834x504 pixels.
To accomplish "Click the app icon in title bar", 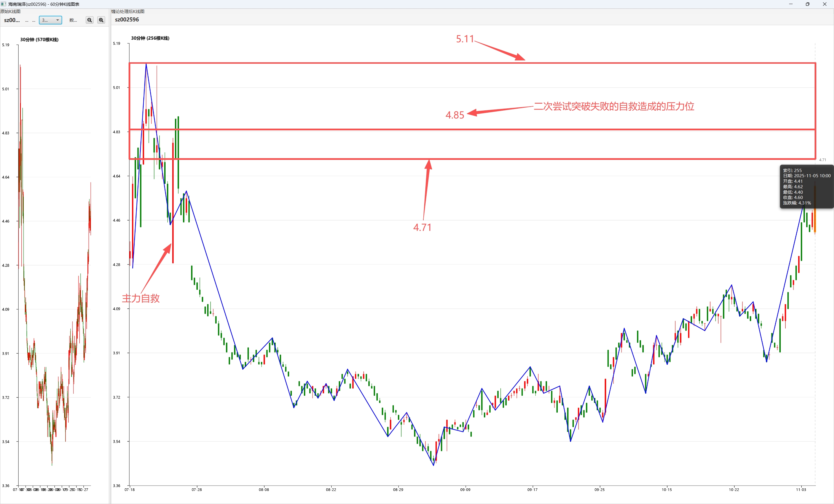I will 3,4.
